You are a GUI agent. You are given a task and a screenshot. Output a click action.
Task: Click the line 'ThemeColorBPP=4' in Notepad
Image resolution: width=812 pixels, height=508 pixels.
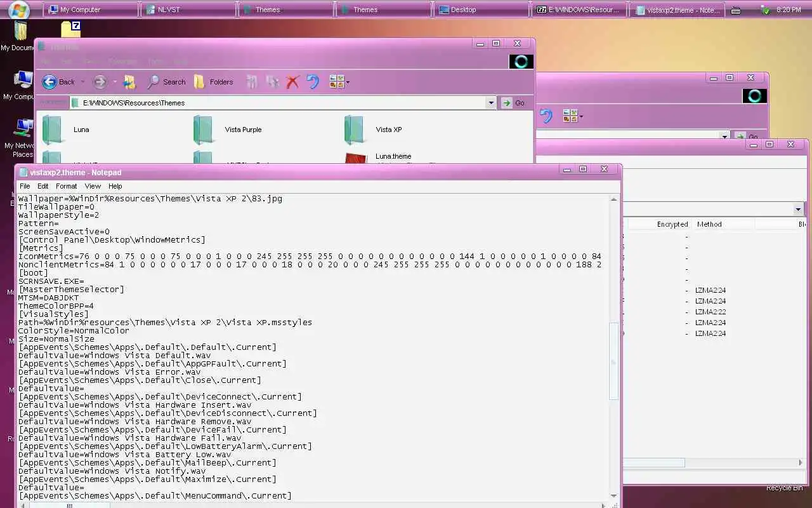56,306
